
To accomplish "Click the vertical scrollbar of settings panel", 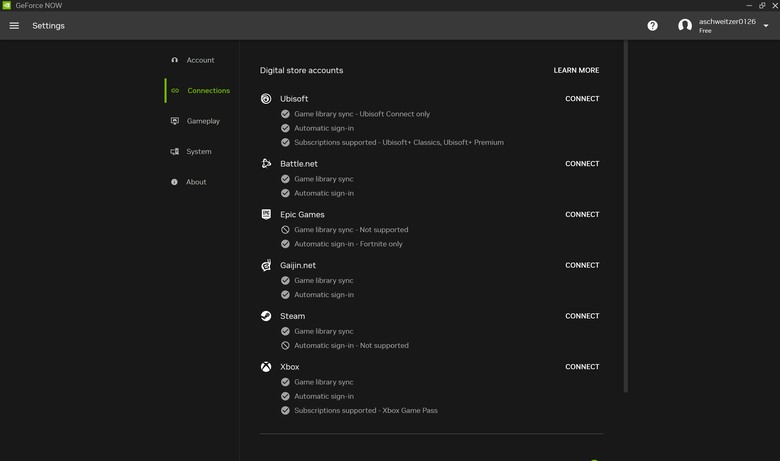I will tap(625, 216).
